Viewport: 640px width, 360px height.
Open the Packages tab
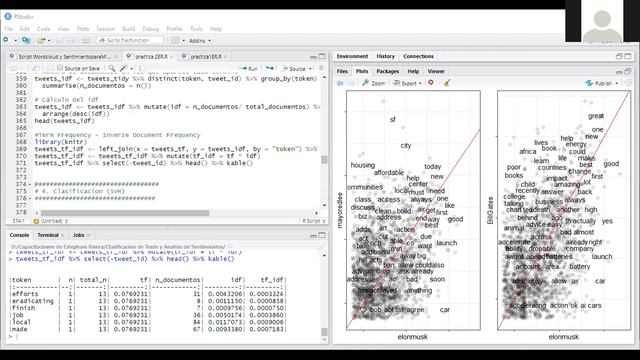coord(388,71)
